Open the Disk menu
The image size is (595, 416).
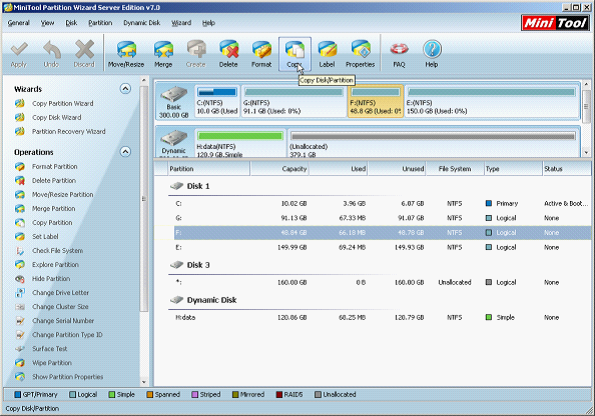pyautogui.click(x=71, y=23)
